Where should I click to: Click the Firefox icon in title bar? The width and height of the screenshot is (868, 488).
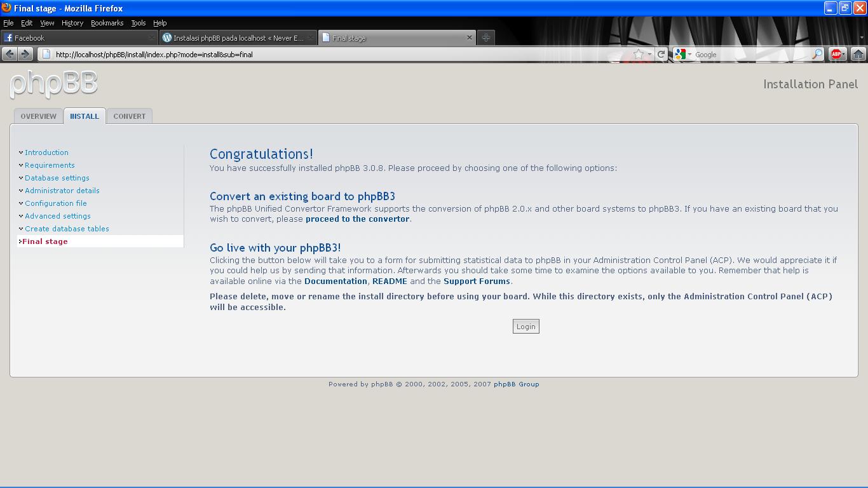[x=6, y=8]
